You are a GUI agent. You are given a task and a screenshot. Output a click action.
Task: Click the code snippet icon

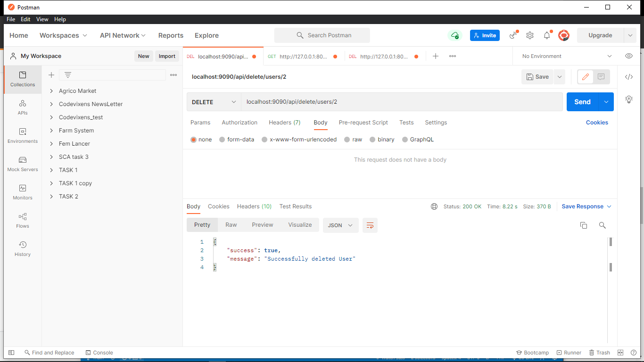629,77
